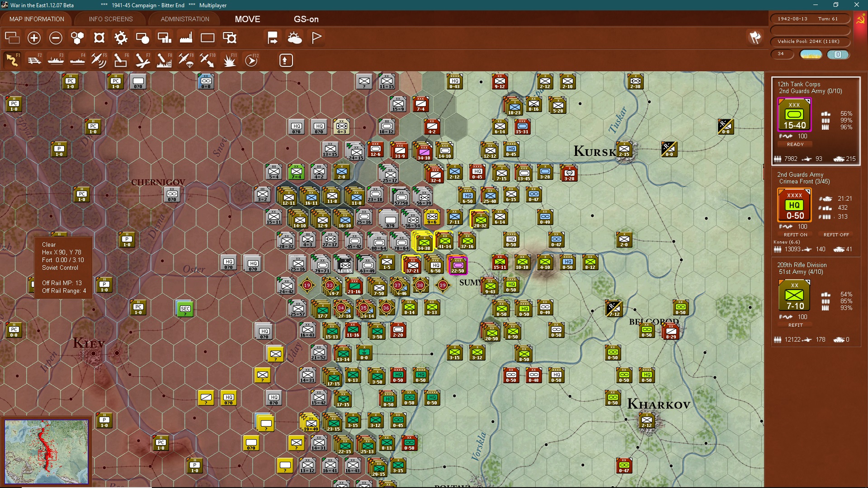Select the F11 explosion mode icon
Viewport: 868px width, 488px height.
[230, 60]
